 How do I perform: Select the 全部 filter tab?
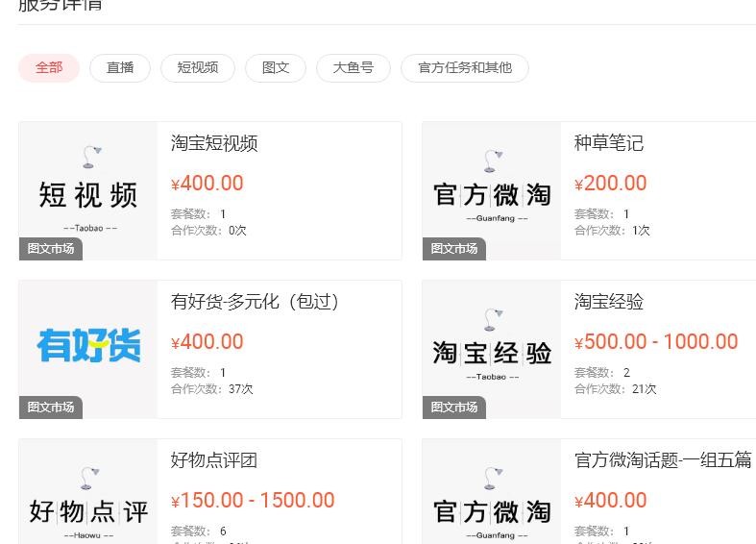pyautogui.click(x=49, y=68)
